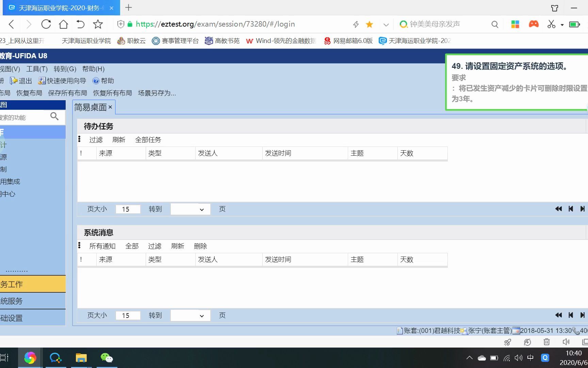Open the Wind bookmark
This screenshot has height=368, width=588.
281,41
